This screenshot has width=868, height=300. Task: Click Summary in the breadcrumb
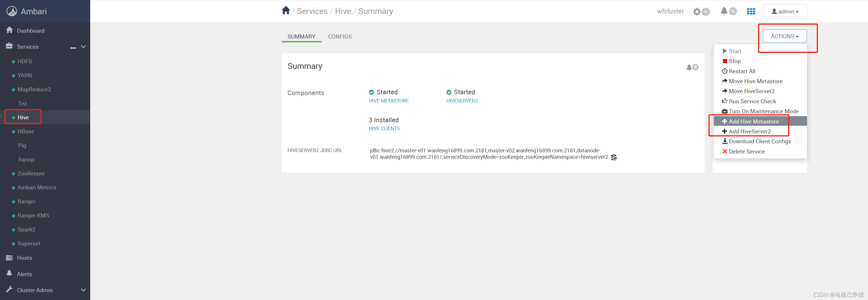pyautogui.click(x=375, y=11)
